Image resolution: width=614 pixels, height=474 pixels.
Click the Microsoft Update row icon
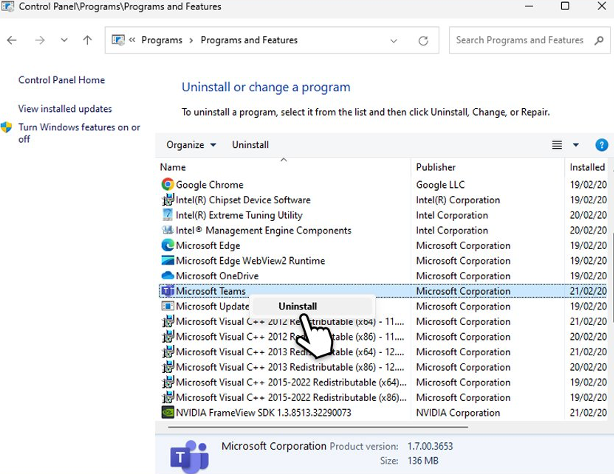click(168, 306)
